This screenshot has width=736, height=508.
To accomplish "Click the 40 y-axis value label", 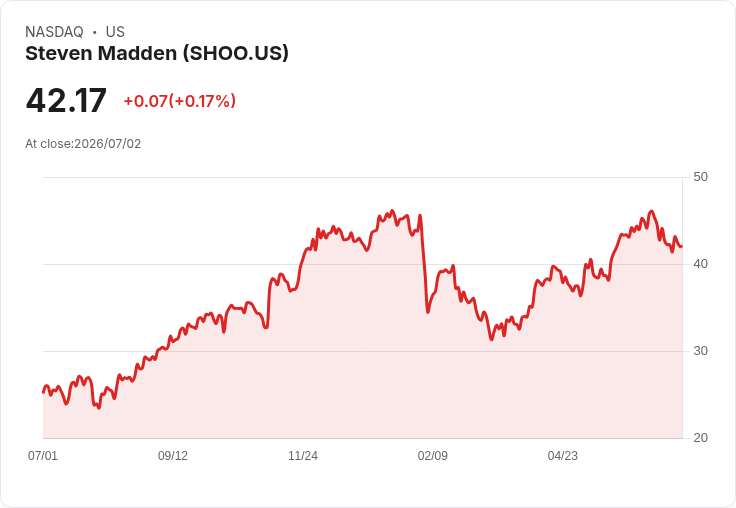I will [x=700, y=264].
